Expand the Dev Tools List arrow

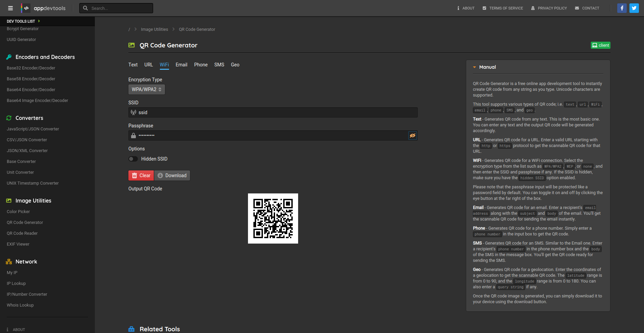39,21
